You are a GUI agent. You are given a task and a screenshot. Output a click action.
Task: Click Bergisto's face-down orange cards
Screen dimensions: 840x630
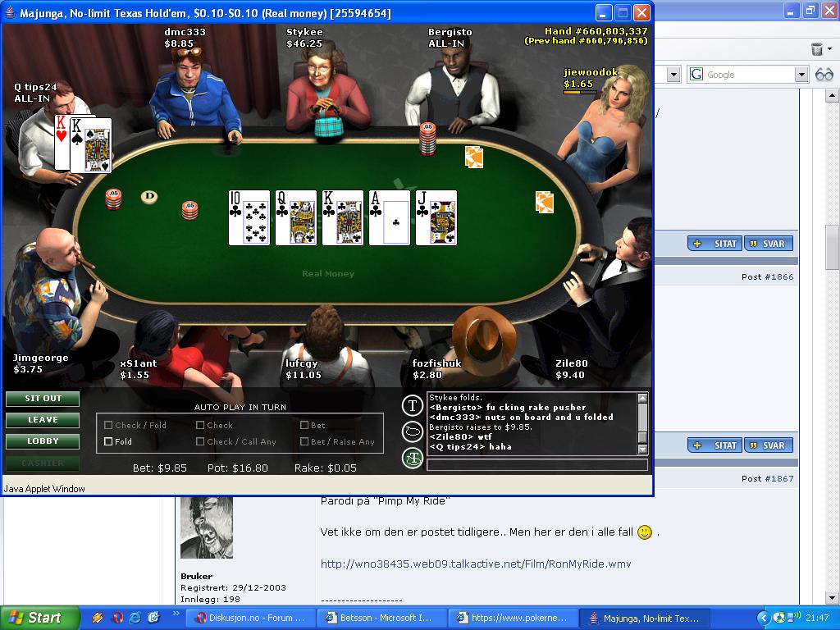(474, 157)
